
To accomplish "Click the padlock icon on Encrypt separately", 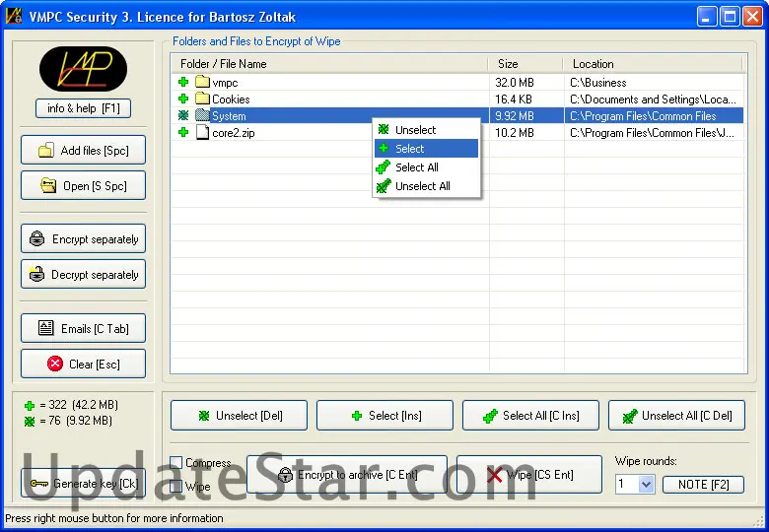I will 37,239.
